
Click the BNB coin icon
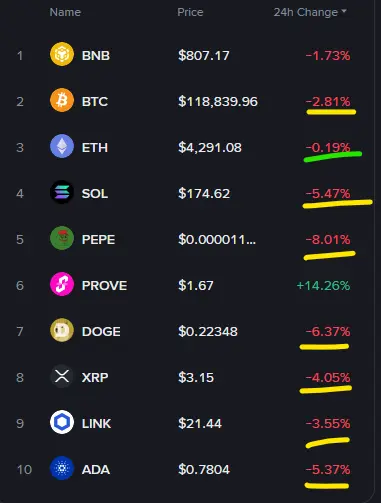(x=62, y=54)
